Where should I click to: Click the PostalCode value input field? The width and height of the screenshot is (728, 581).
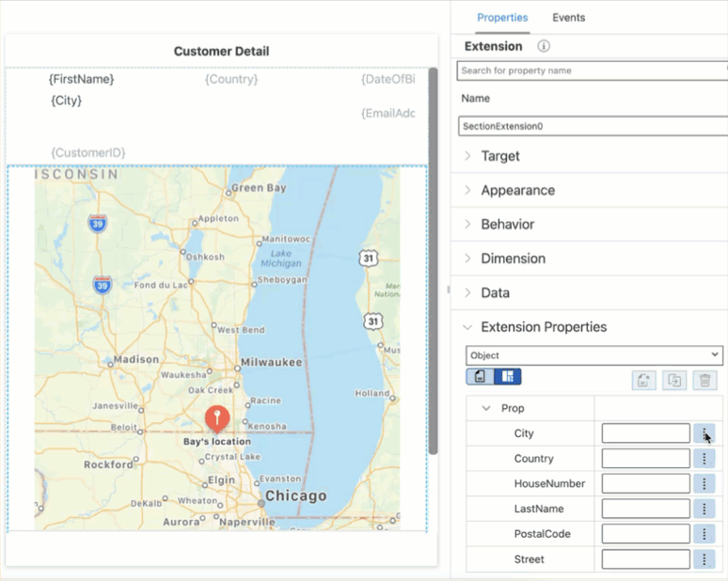(x=645, y=534)
